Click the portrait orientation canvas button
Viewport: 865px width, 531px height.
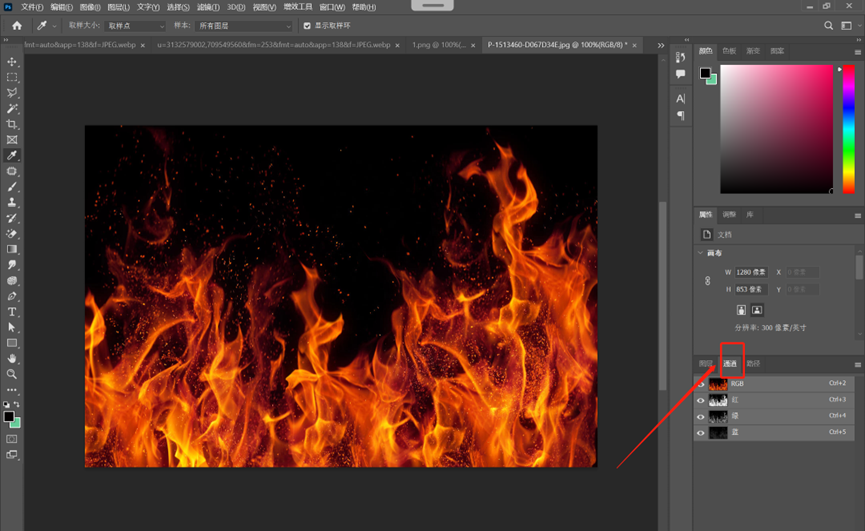pyautogui.click(x=741, y=310)
